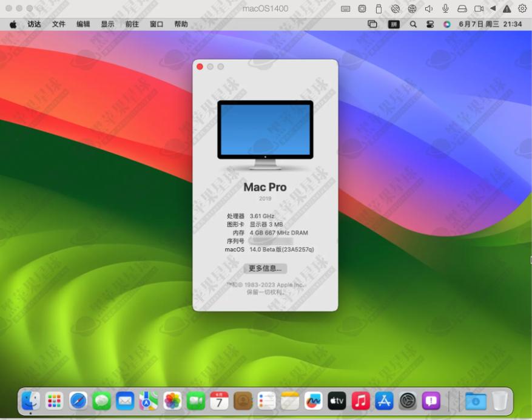Click the hard drive icon in VM toolbar

tap(462, 9)
